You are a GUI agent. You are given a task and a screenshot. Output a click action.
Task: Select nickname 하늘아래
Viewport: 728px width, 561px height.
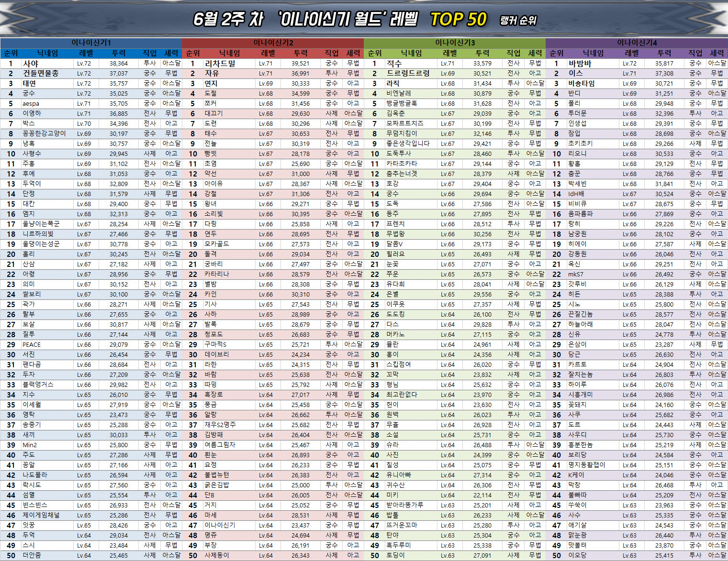580,324
